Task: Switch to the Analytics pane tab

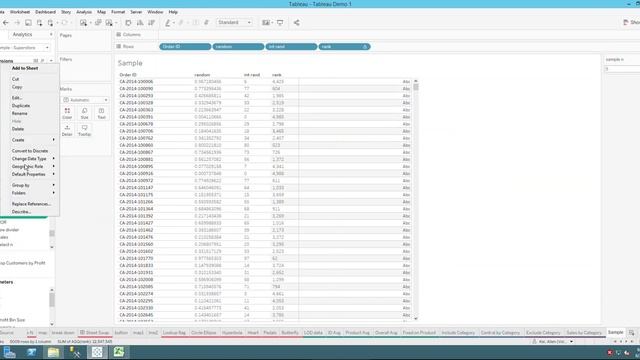Action: click(22, 35)
